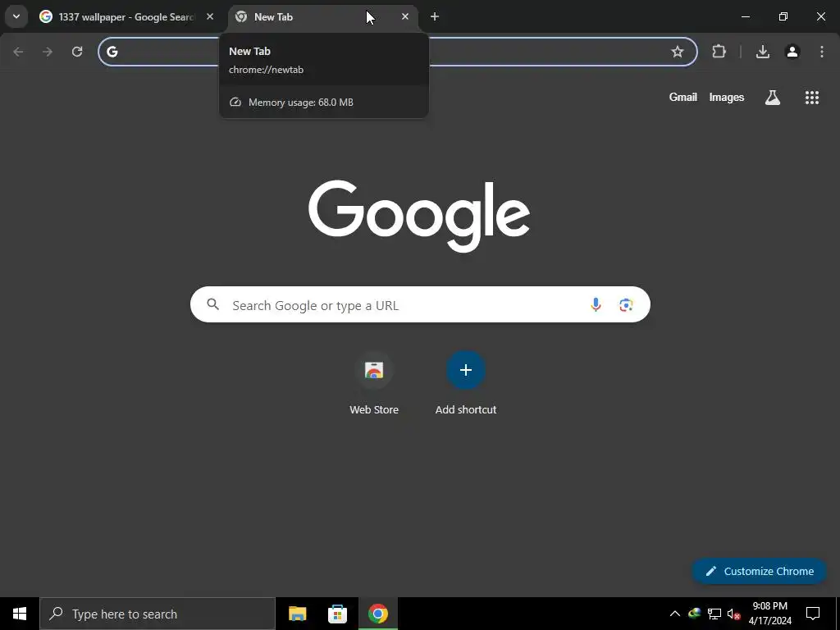Close the New Tab tab
The image size is (840, 630).
tap(405, 16)
